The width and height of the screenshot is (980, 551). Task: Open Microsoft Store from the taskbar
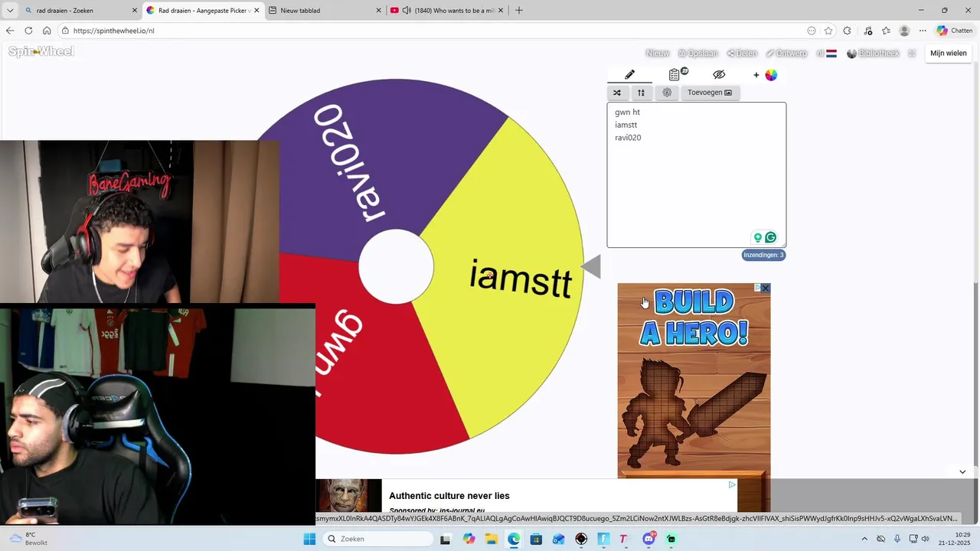click(x=536, y=539)
